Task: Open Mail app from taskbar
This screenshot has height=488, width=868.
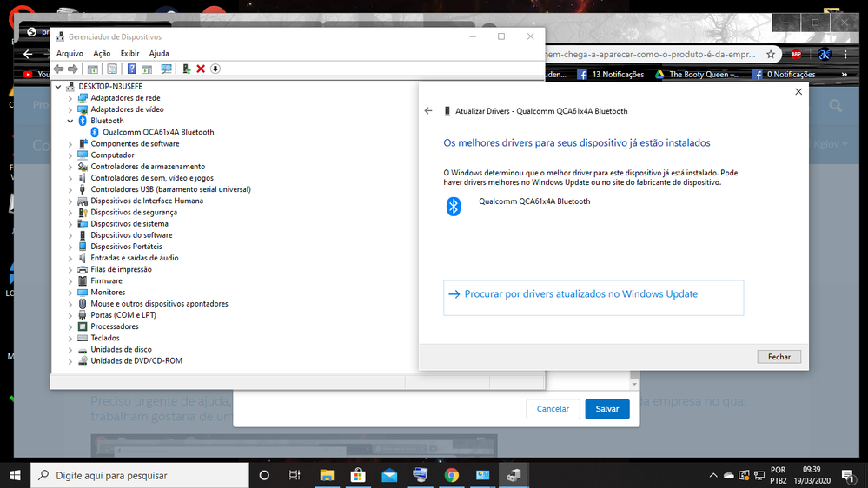Action: point(389,475)
